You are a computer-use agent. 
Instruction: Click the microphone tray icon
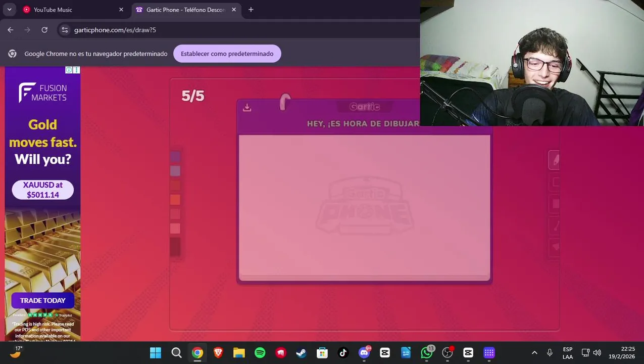(x=550, y=353)
